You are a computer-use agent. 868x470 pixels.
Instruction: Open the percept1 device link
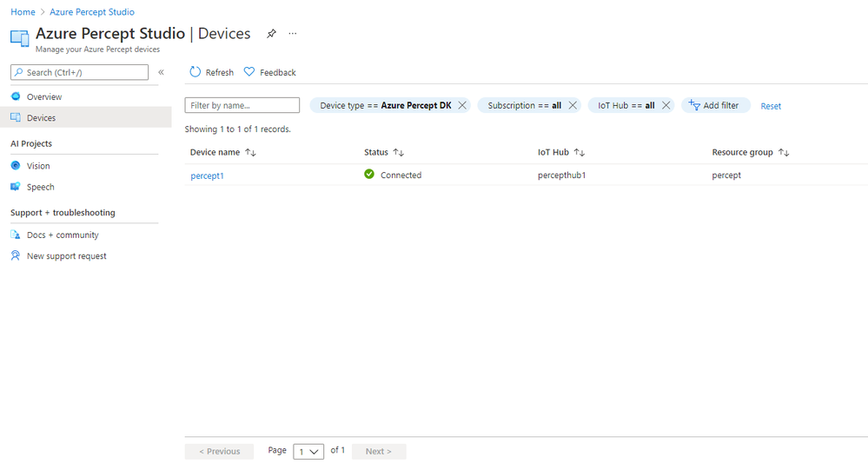207,175
